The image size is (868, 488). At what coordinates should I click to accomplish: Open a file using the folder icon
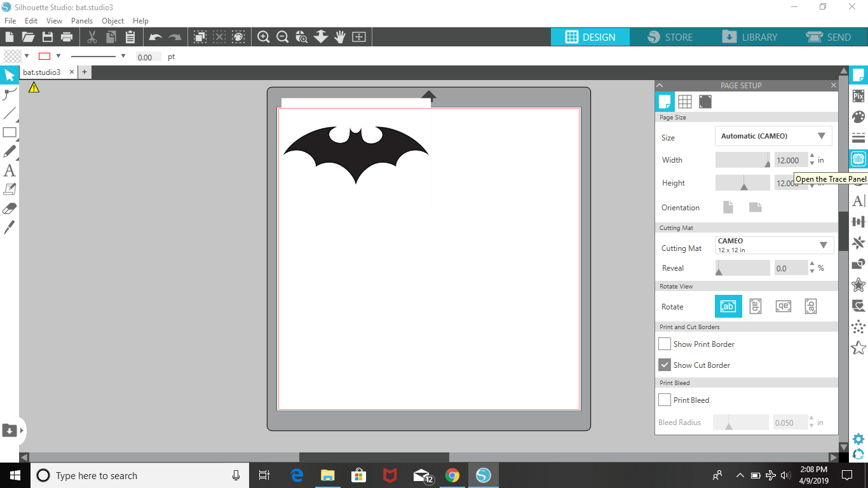pyautogui.click(x=28, y=37)
